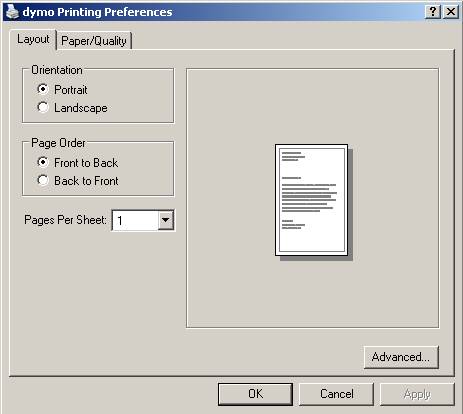Click the Apply button

[417, 394]
